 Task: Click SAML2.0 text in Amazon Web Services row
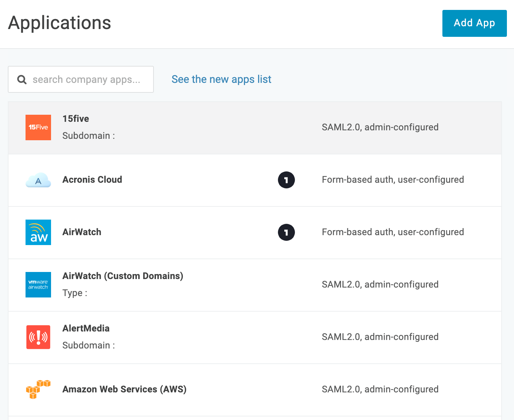point(380,389)
